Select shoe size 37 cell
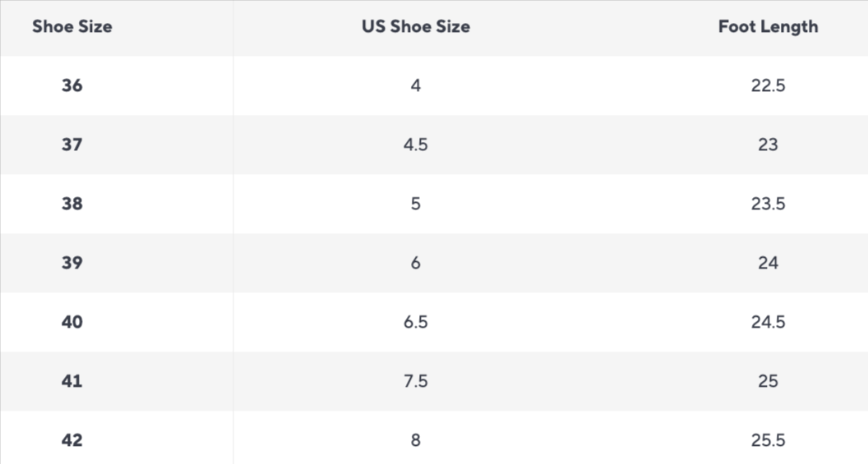This screenshot has height=464, width=868. click(x=72, y=145)
